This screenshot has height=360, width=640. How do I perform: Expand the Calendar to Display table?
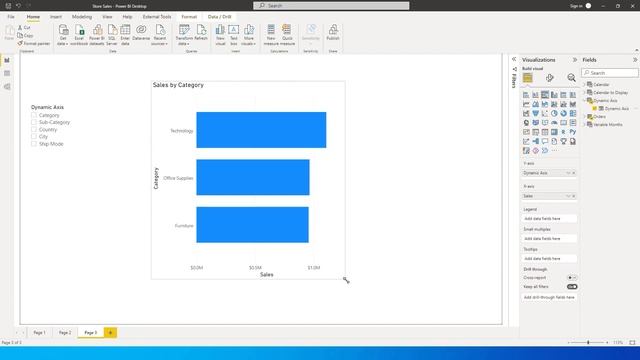584,93
